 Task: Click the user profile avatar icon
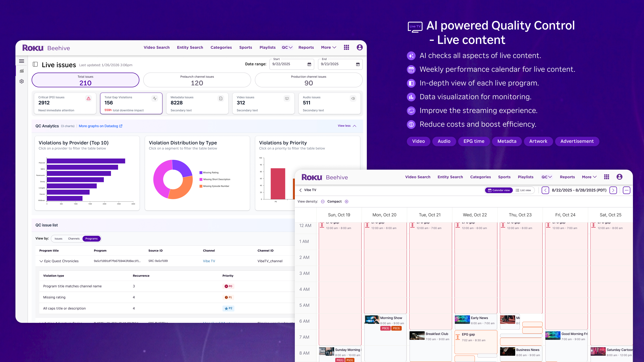[360, 47]
